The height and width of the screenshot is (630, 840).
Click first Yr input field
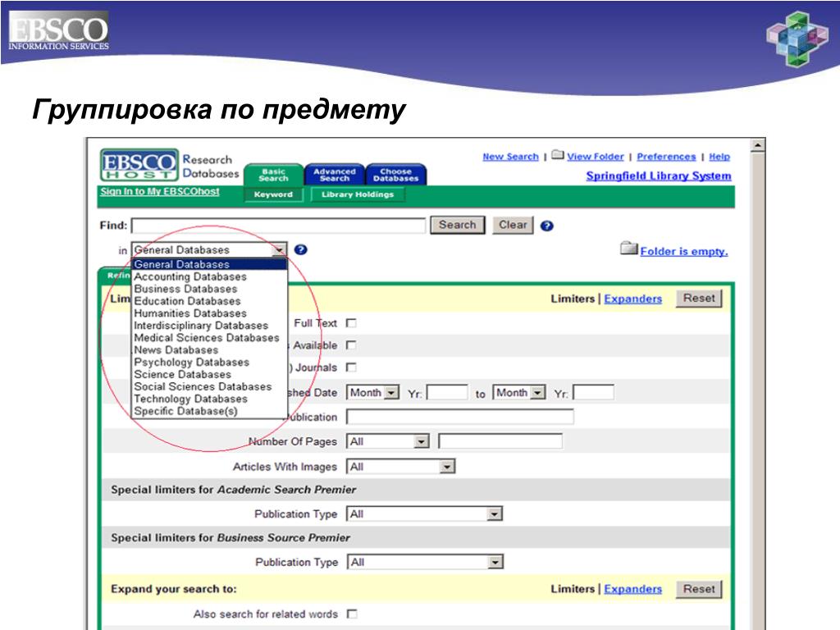coord(447,393)
